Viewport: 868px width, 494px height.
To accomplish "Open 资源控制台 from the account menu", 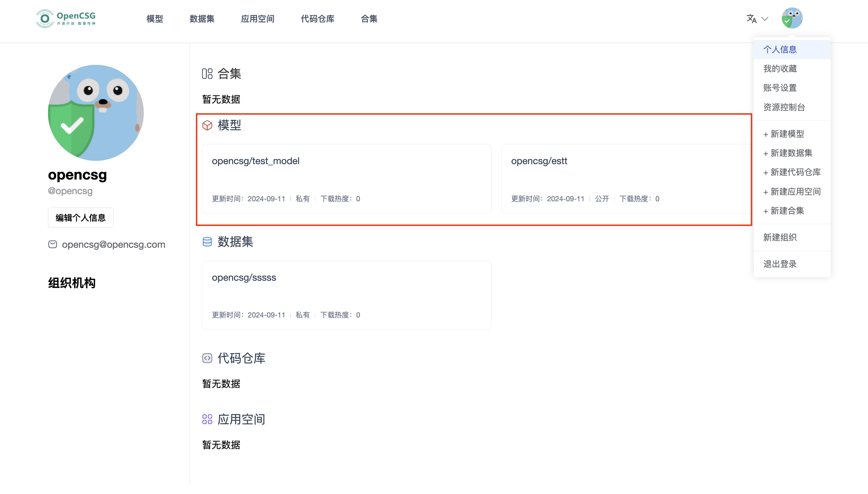I will (x=783, y=107).
